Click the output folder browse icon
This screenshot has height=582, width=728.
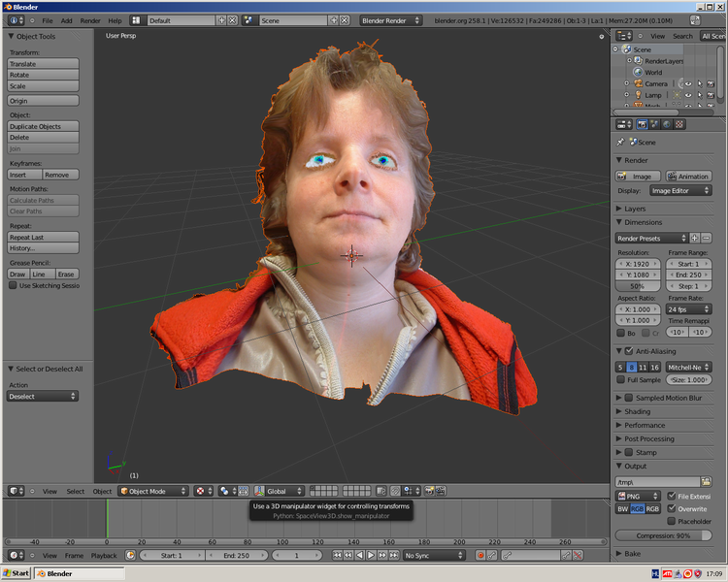(x=706, y=481)
